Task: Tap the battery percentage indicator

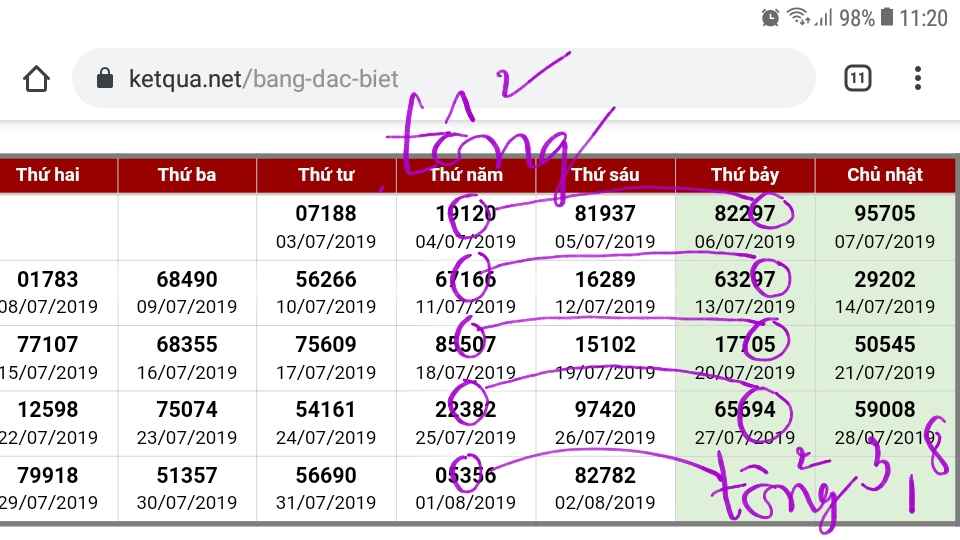Action: (x=858, y=17)
